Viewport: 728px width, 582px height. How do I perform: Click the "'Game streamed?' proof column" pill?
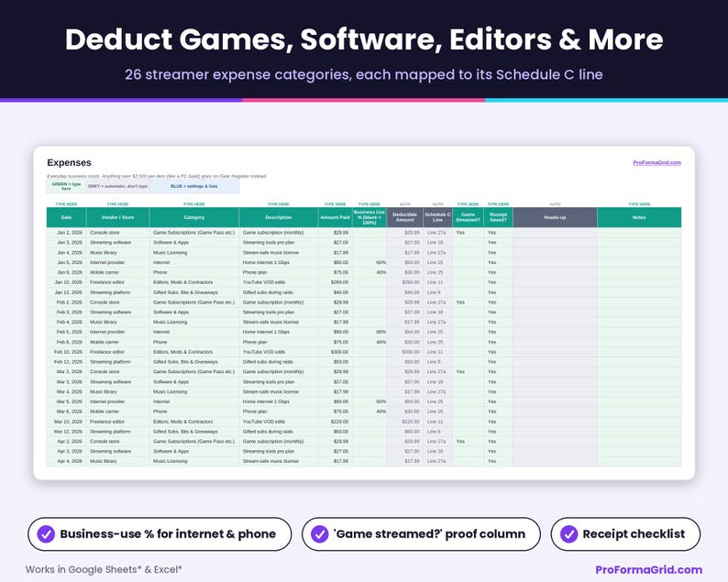tap(421, 534)
